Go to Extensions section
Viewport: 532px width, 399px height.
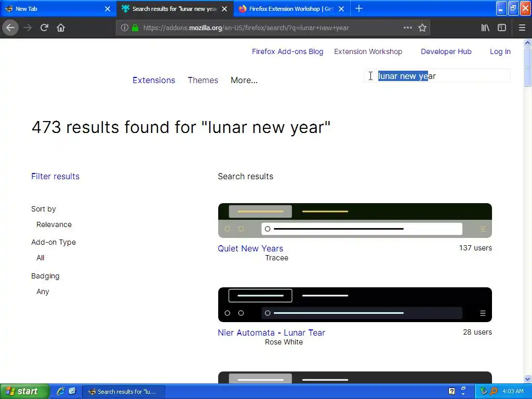click(154, 80)
